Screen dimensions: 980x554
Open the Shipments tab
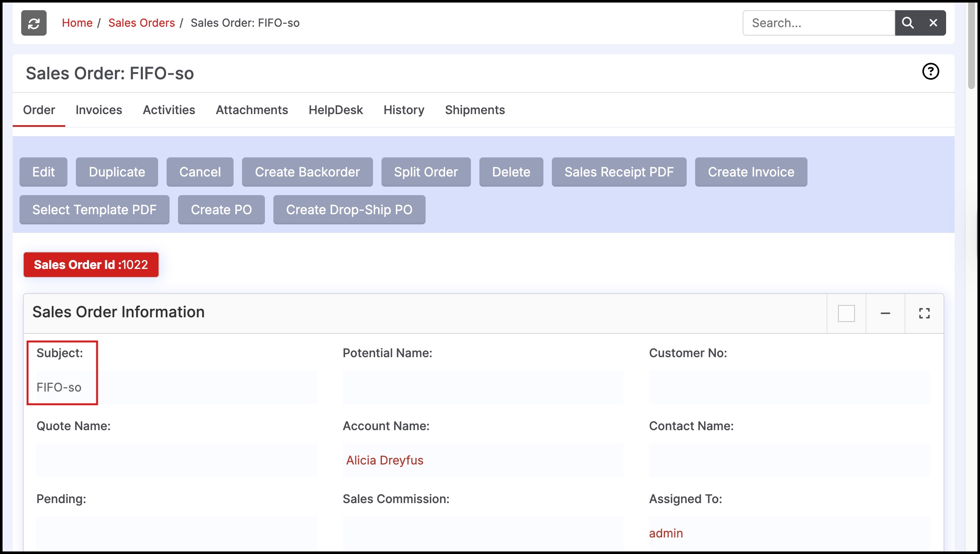point(475,110)
